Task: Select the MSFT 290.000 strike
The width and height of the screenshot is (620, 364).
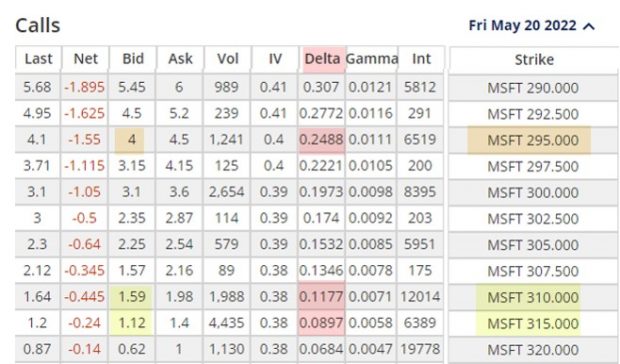Action: [x=533, y=88]
